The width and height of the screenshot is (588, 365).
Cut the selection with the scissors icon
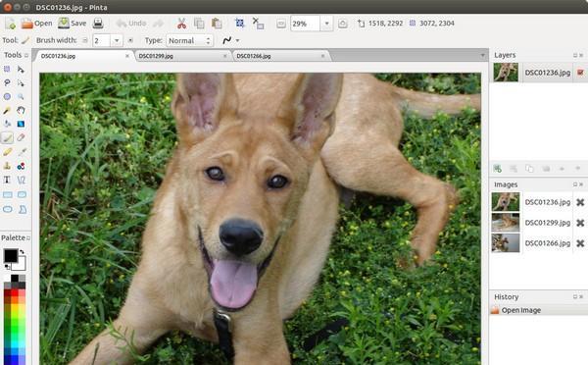[182, 24]
